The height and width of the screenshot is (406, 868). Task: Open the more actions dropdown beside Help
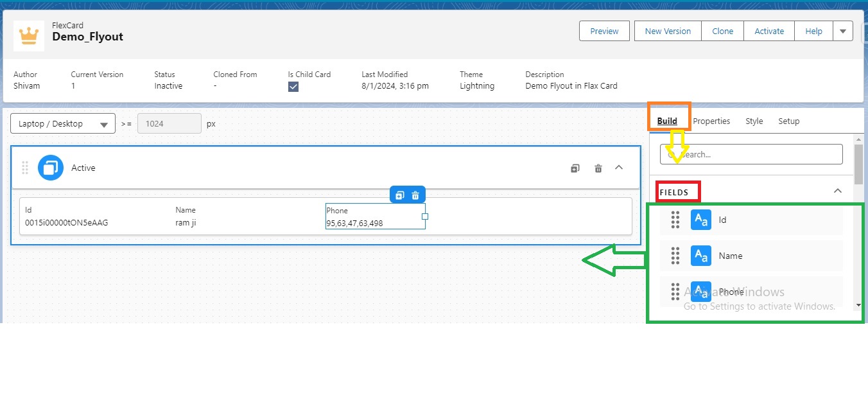pyautogui.click(x=843, y=31)
